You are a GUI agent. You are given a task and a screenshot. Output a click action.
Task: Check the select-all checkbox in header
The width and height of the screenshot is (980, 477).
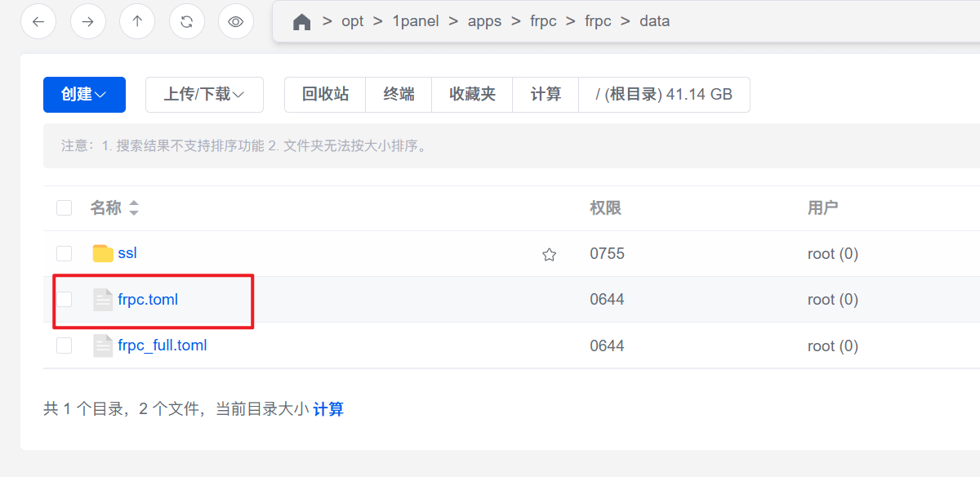click(65, 208)
